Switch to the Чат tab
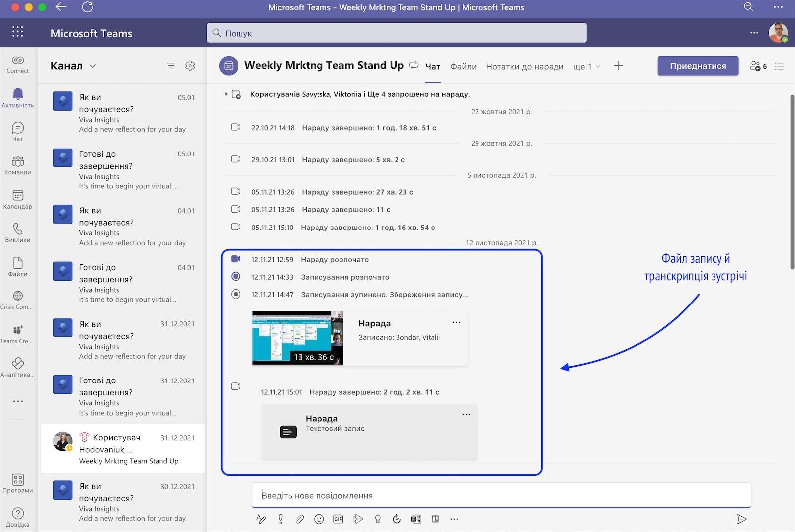The image size is (795, 532). (433, 66)
